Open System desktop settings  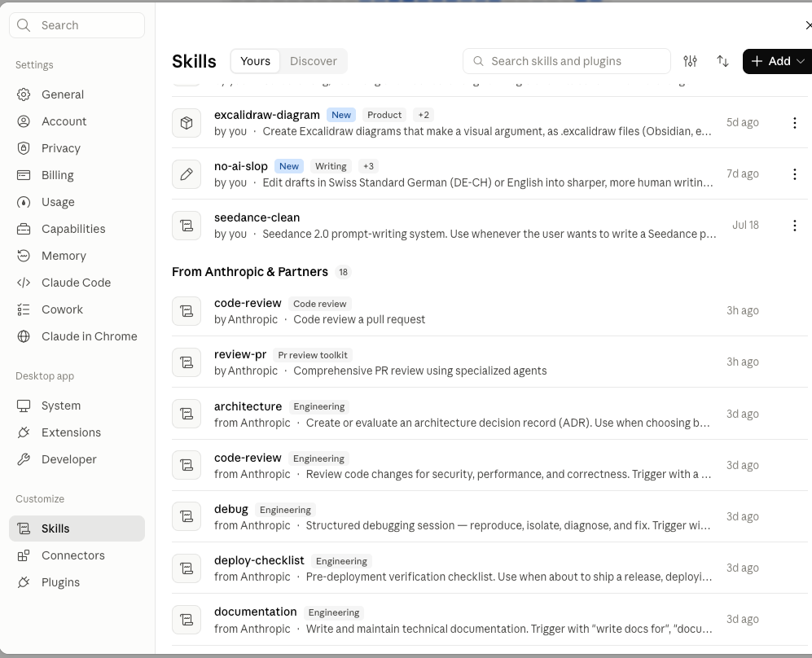click(77, 406)
